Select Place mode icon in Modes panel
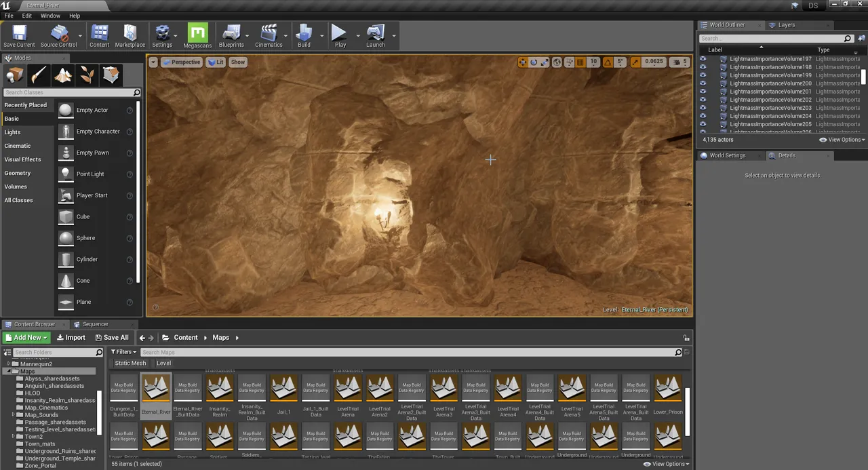The image size is (868, 470). pos(15,75)
